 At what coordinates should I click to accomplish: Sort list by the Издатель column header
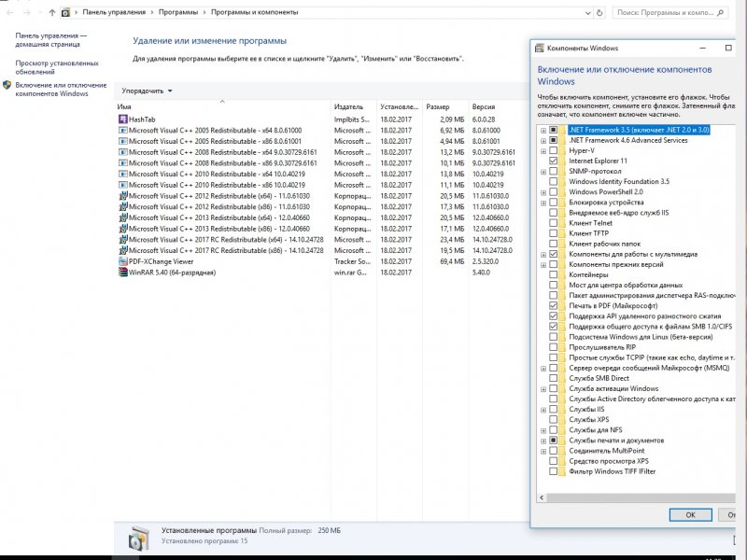(x=354, y=106)
